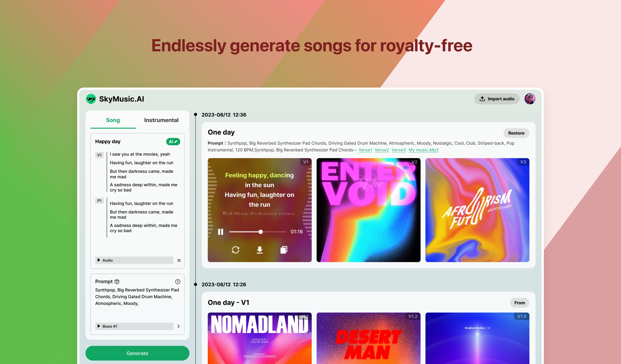621x364 pixels.
Task: Click the dice icon beside Prompt
Action: pyautogui.click(x=117, y=281)
